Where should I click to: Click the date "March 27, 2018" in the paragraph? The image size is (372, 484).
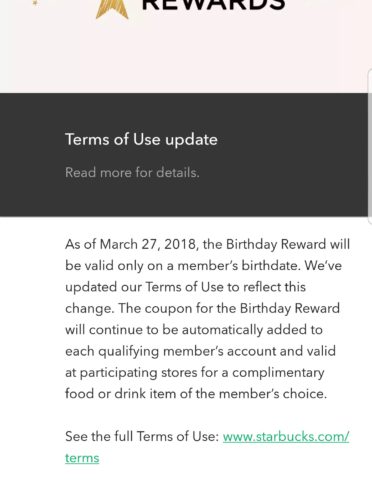coord(148,244)
